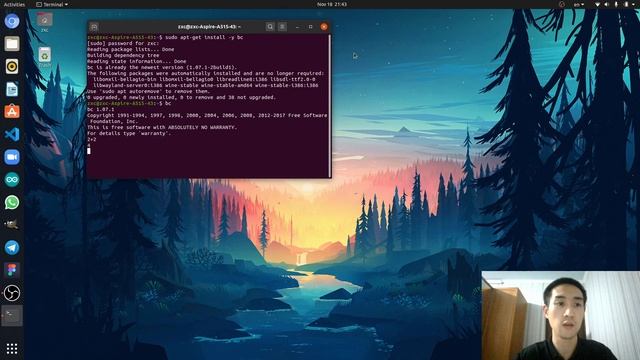The height and width of the screenshot is (360, 640).
Task: Click "For details type 'warranty'" line
Action: [129, 133]
